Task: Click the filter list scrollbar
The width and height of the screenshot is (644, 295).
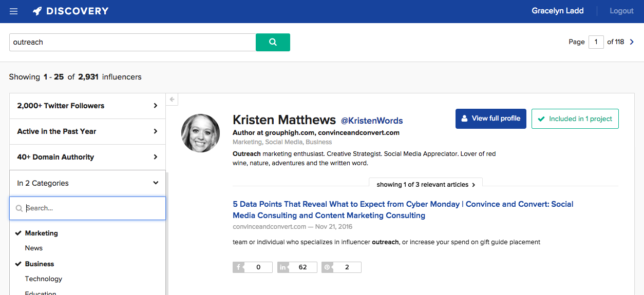Action: [x=167, y=233]
